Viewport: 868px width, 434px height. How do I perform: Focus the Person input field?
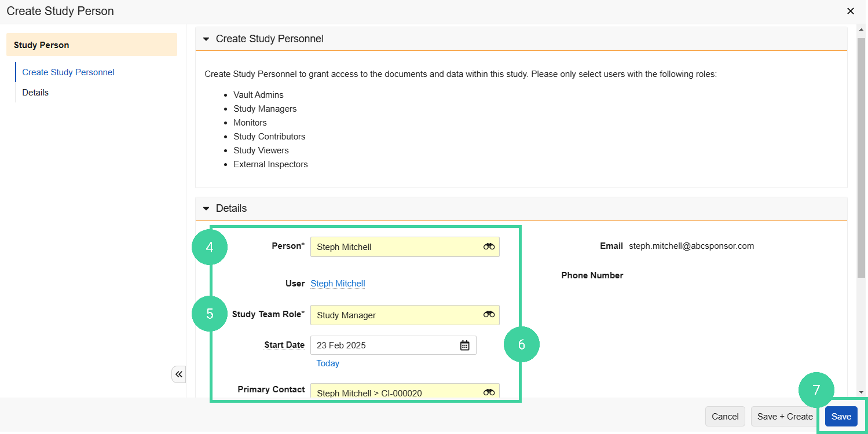(x=405, y=247)
